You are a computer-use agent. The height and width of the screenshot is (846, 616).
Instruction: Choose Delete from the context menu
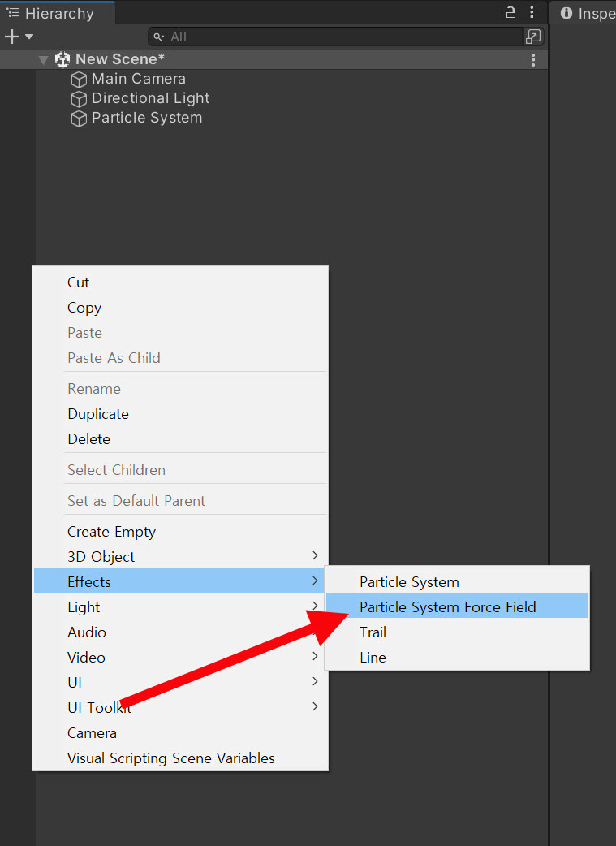pos(181,439)
